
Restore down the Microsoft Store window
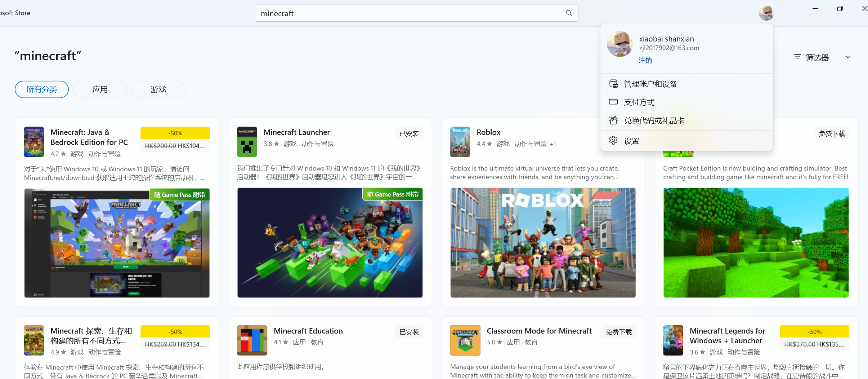pyautogui.click(x=840, y=9)
